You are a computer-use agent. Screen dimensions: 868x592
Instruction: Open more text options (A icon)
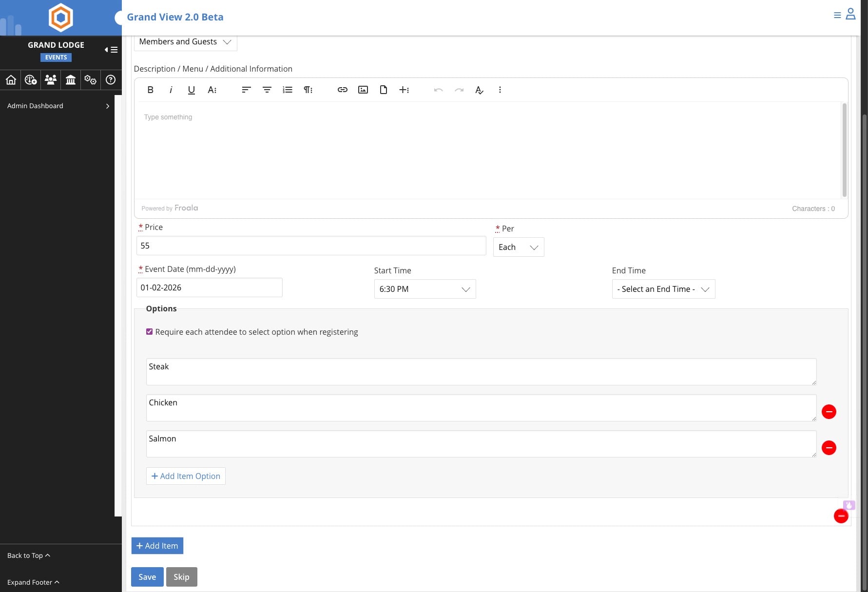(212, 90)
